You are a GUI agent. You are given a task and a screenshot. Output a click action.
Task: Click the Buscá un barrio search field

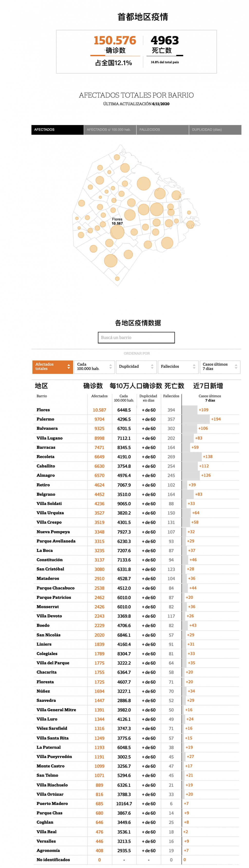[x=136, y=337]
